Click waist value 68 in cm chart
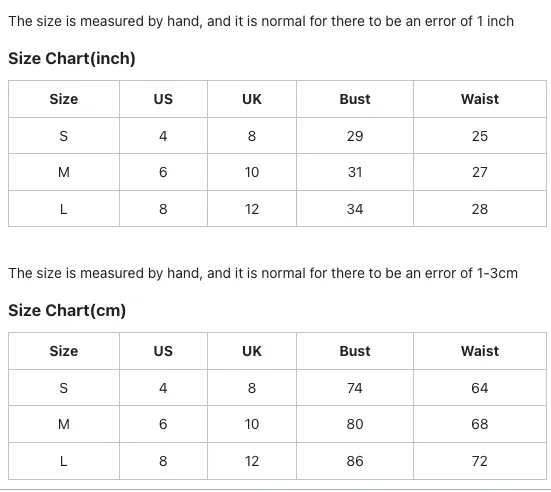The height and width of the screenshot is (492, 551). point(480,424)
